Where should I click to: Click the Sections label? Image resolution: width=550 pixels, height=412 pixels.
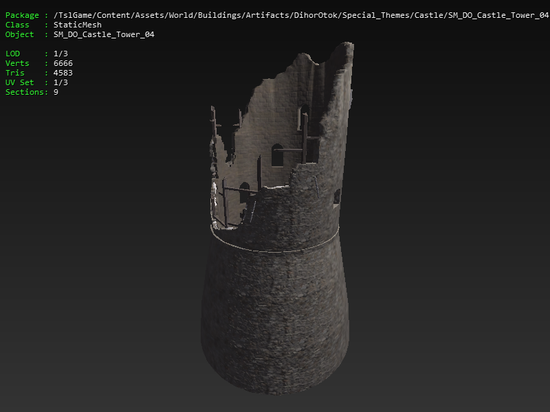pyautogui.click(x=26, y=92)
